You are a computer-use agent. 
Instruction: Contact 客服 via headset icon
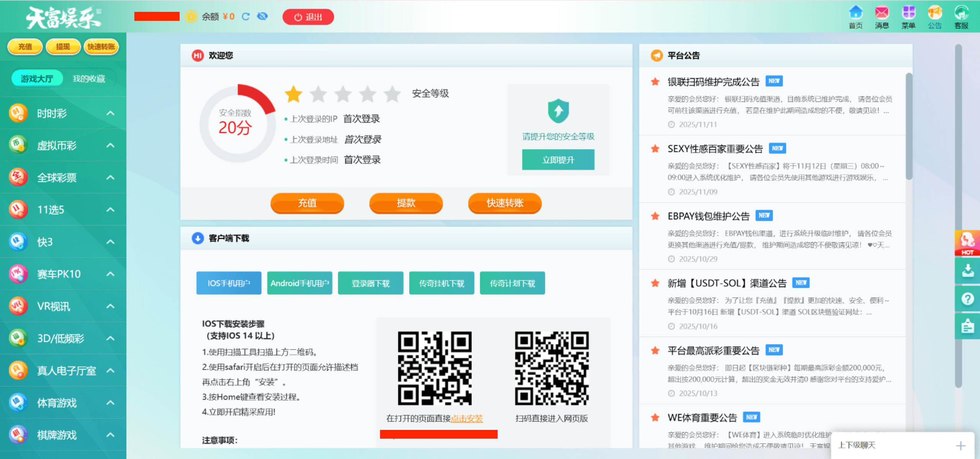(x=961, y=13)
